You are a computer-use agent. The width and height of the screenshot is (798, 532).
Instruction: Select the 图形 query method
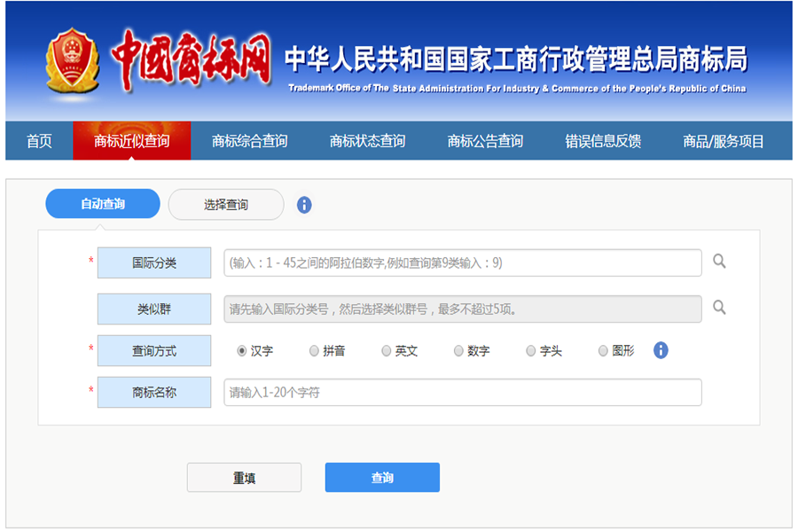(604, 351)
